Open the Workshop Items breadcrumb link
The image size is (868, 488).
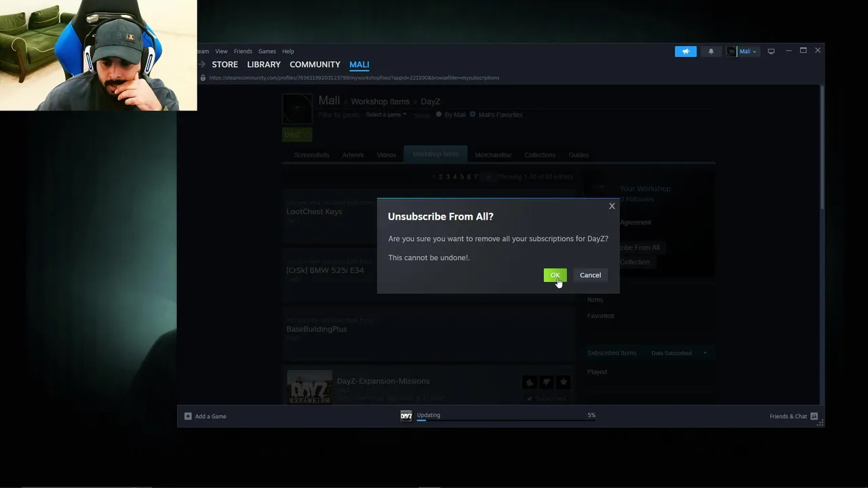pos(380,102)
